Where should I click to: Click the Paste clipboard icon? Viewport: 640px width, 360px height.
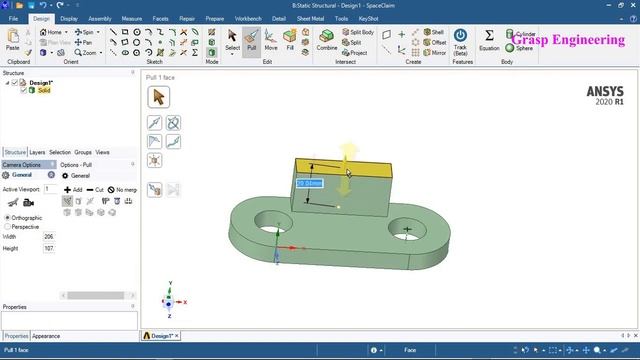pos(13,40)
